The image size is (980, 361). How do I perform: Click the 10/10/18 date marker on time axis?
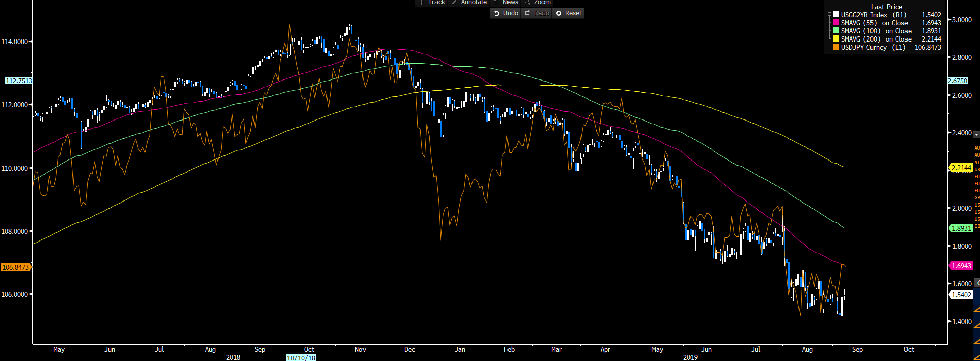(301, 358)
